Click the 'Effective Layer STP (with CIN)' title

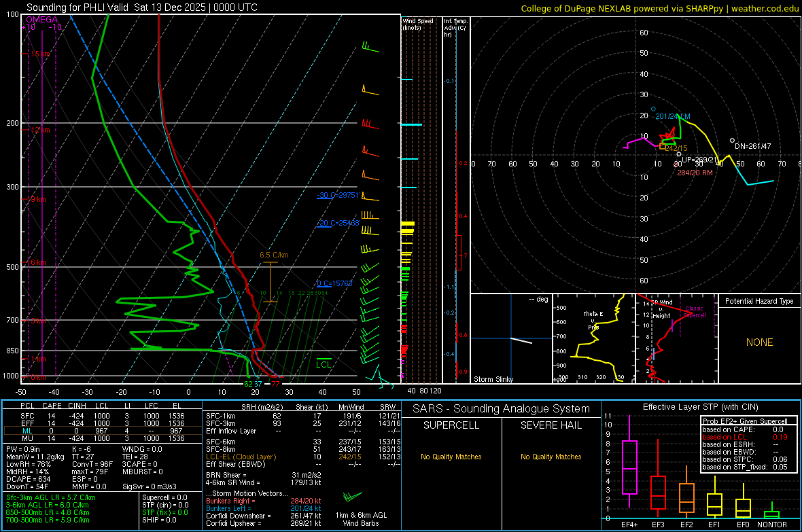pyautogui.click(x=700, y=407)
